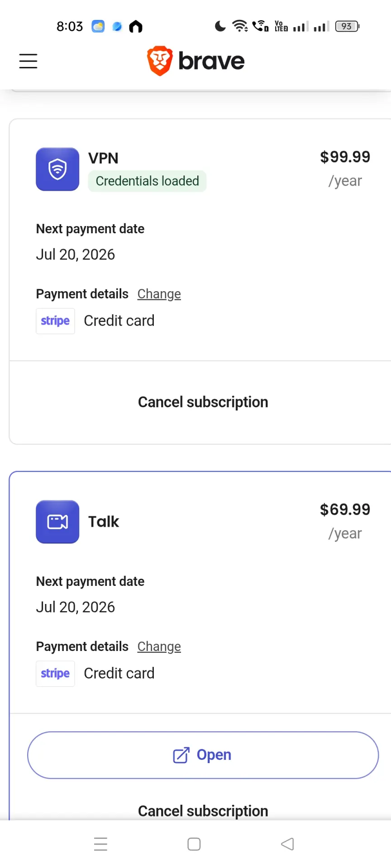Screen dimensions: 391x868
Task: Tap Android recent apps icon
Action: (100, 844)
